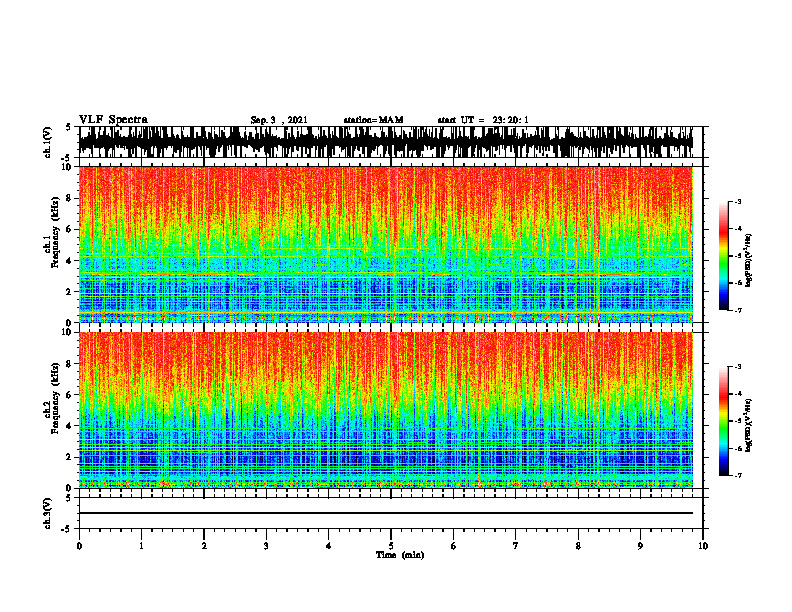792x612 pixels.
Task: Click the 'station=MAM' header label
Action: (x=373, y=120)
